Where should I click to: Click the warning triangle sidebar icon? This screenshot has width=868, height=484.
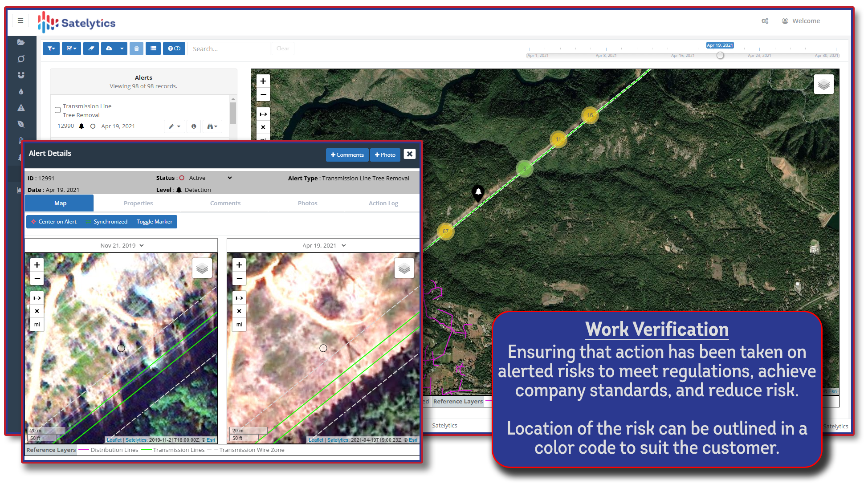21,108
